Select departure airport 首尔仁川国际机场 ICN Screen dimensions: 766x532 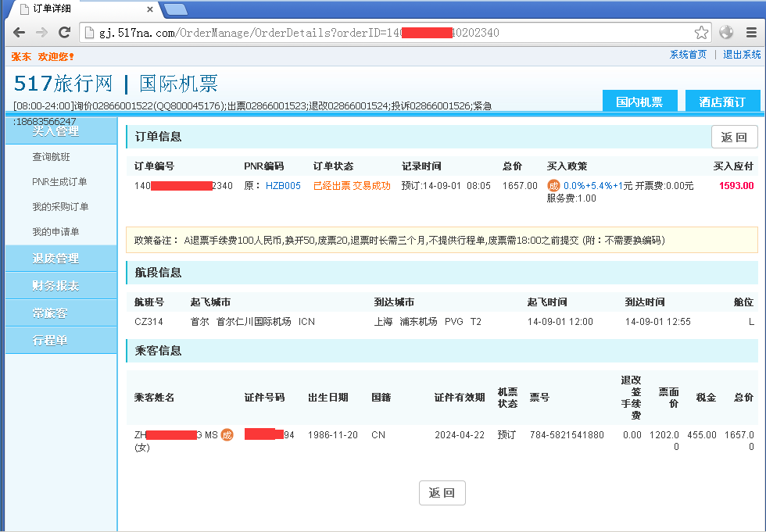[265, 322]
